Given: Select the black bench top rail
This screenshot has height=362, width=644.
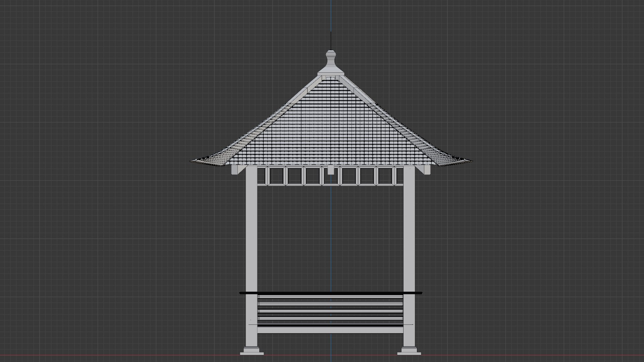Looking at the screenshot, I should (x=331, y=293).
